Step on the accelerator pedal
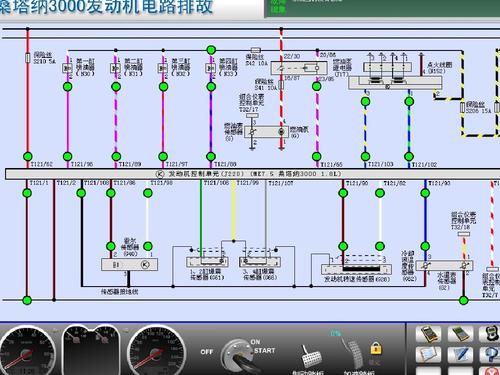Viewport: 500px width, 375px height. pos(354,353)
